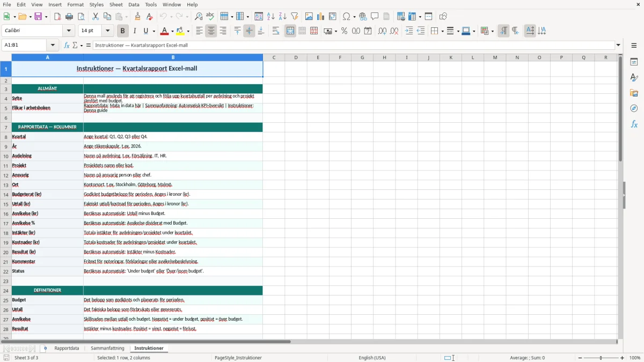Open the Open-file dropdown arrow
The width and height of the screenshot is (644, 362).
point(30,17)
